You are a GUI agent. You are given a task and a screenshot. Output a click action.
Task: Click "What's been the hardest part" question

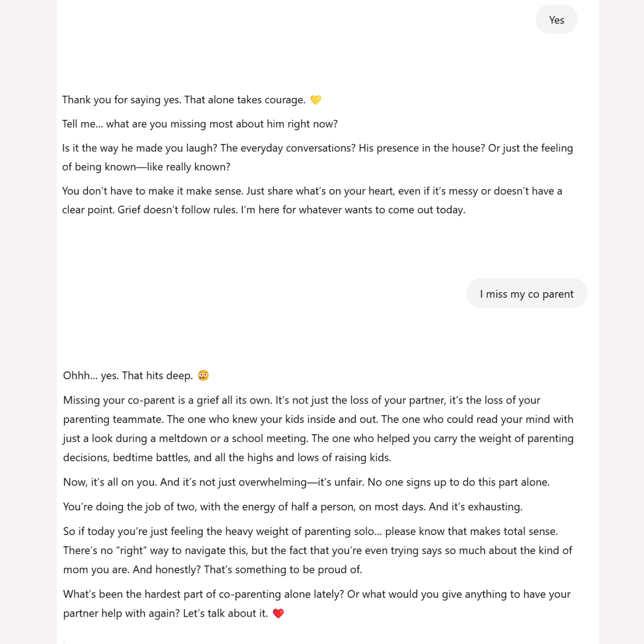203,594
